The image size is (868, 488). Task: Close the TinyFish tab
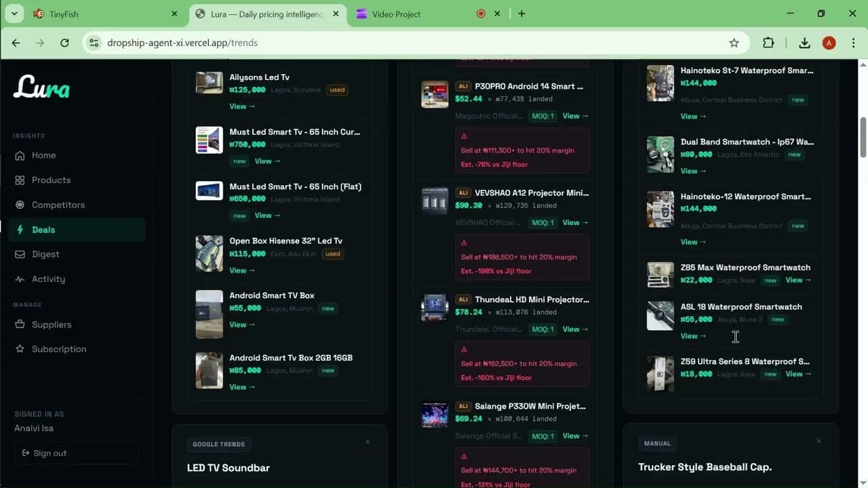174,14
